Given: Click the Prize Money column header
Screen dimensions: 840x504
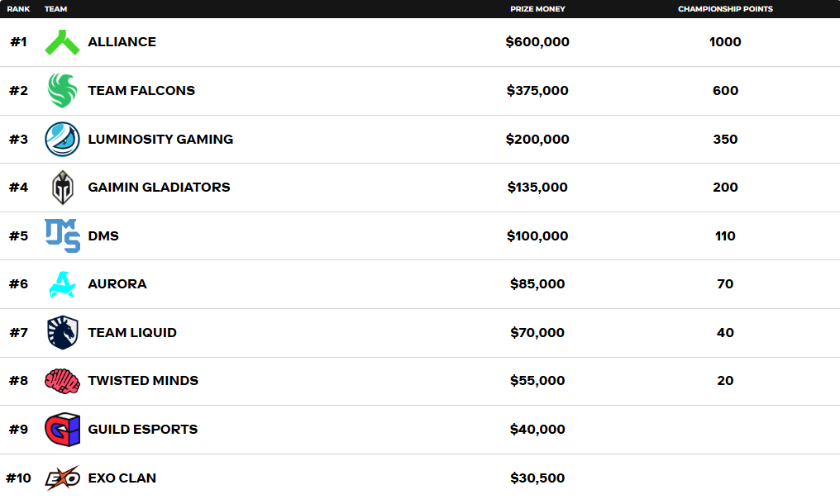Looking at the screenshot, I should click(537, 9).
